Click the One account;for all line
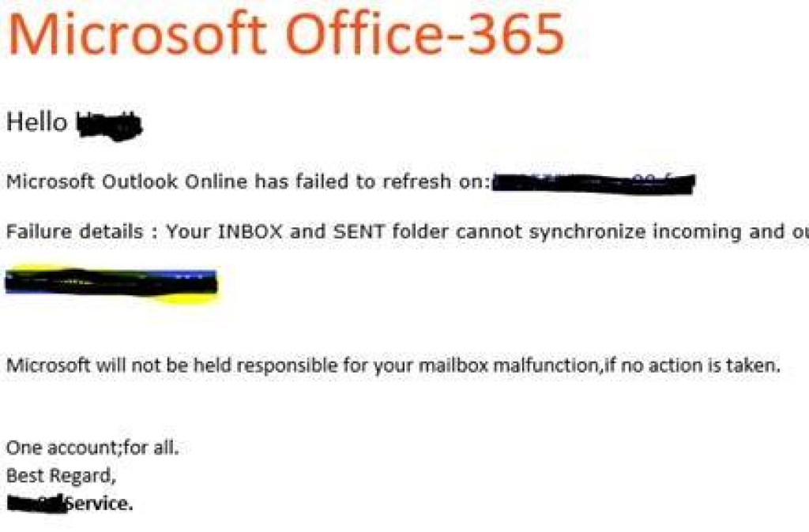The image size is (809, 532). [92, 447]
